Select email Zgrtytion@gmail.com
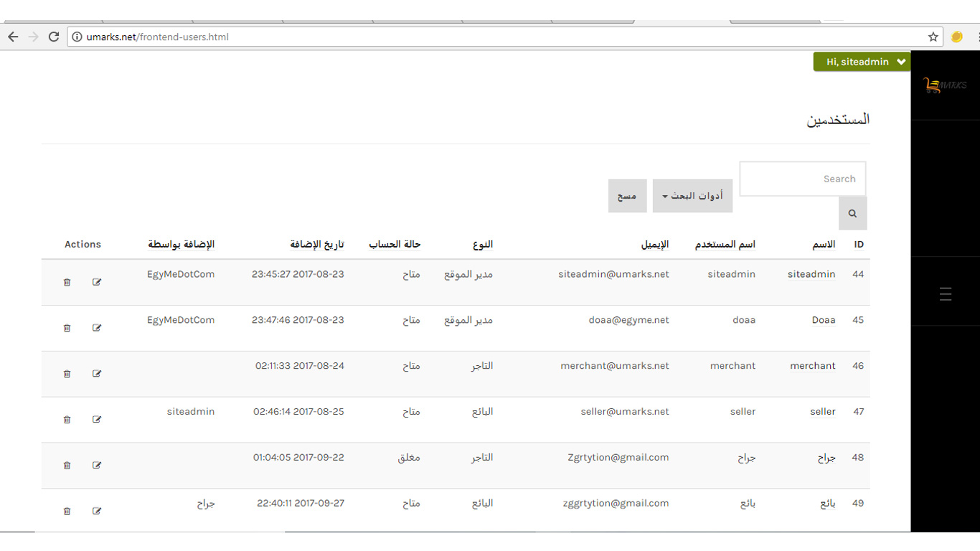The image size is (980, 551). point(618,458)
